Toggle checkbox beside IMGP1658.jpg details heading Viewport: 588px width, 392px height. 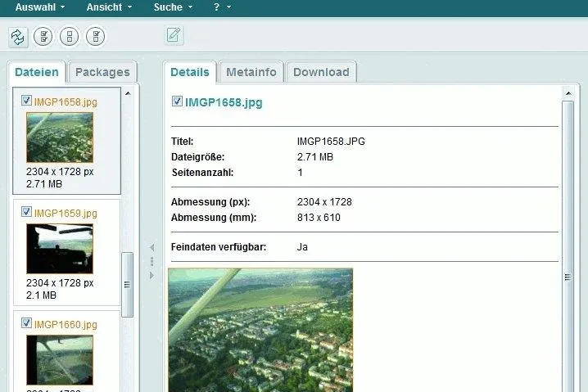click(x=177, y=101)
